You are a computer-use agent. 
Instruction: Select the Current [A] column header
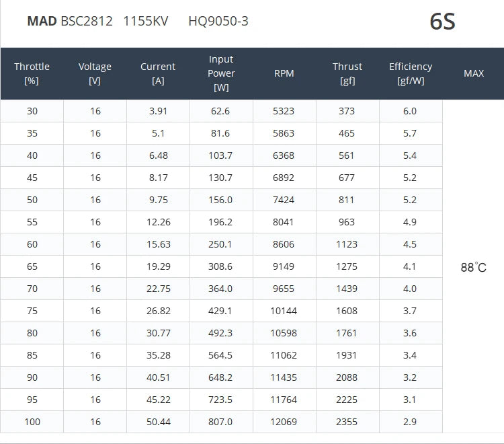coord(158,73)
